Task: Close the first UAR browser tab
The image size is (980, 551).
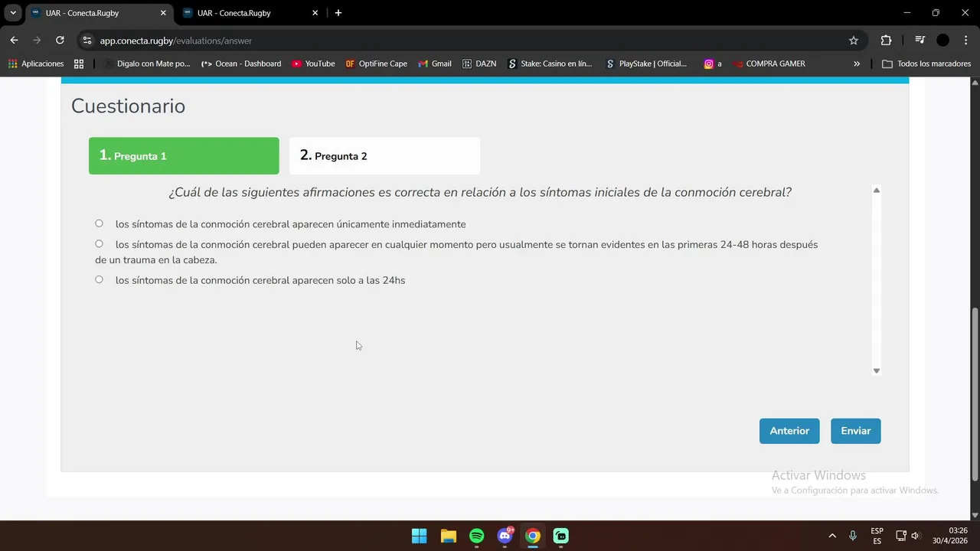Action: (x=163, y=13)
